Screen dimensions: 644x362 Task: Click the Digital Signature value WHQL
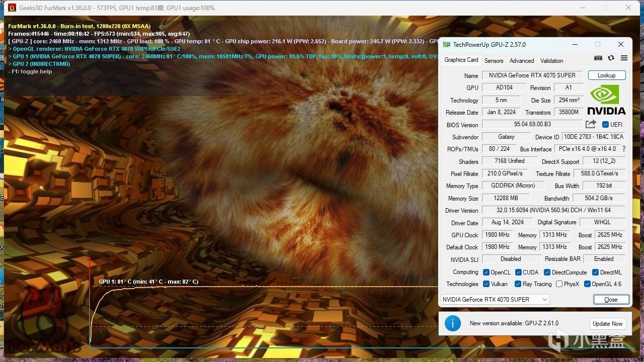[602, 222]
